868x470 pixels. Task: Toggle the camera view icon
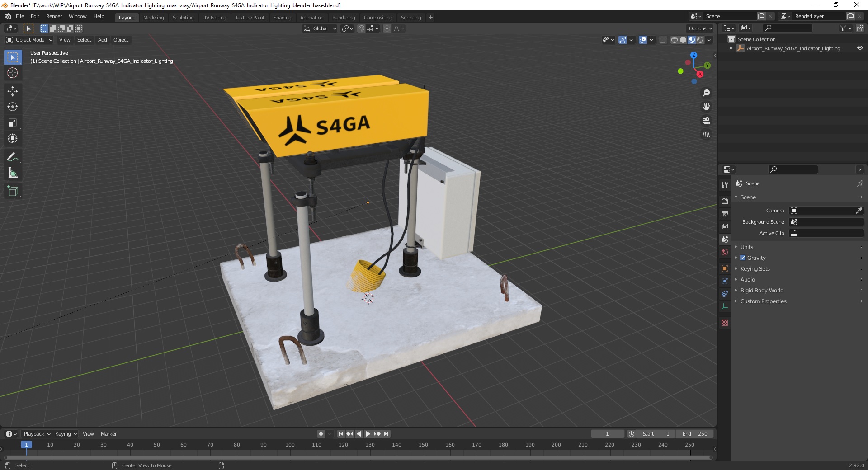point(706,121)
